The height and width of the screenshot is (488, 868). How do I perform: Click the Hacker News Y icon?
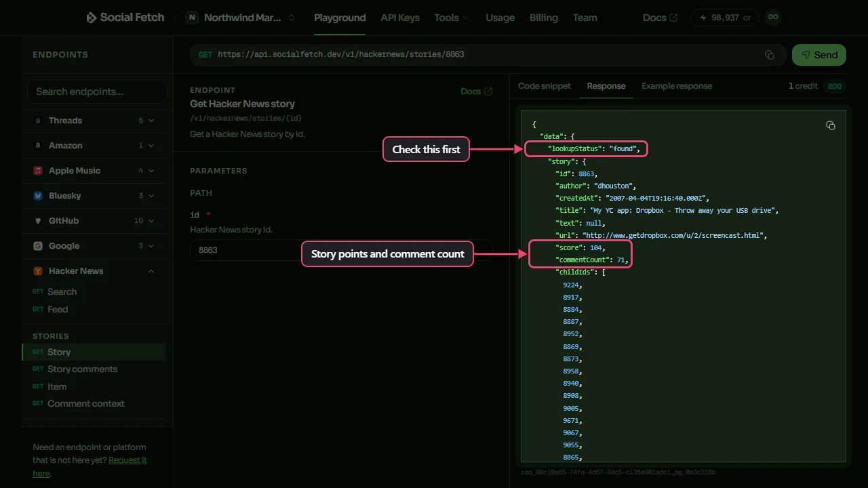[38, 271]
